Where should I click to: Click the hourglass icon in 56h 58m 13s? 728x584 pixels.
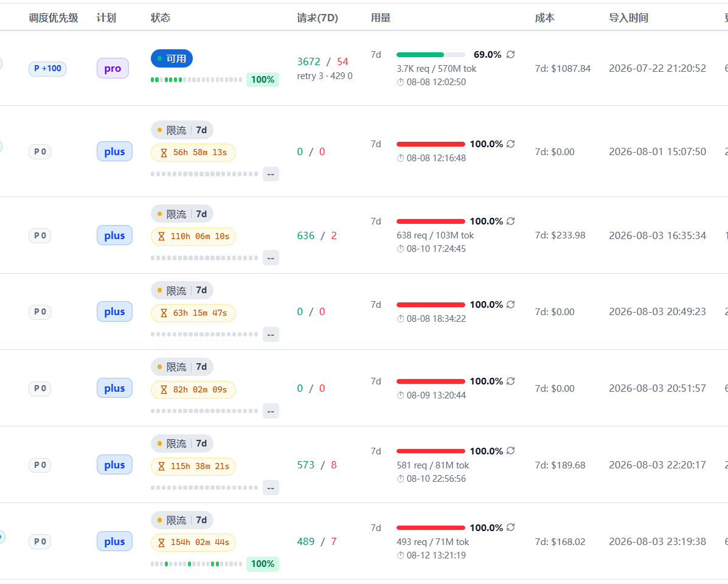pos(164,153)
